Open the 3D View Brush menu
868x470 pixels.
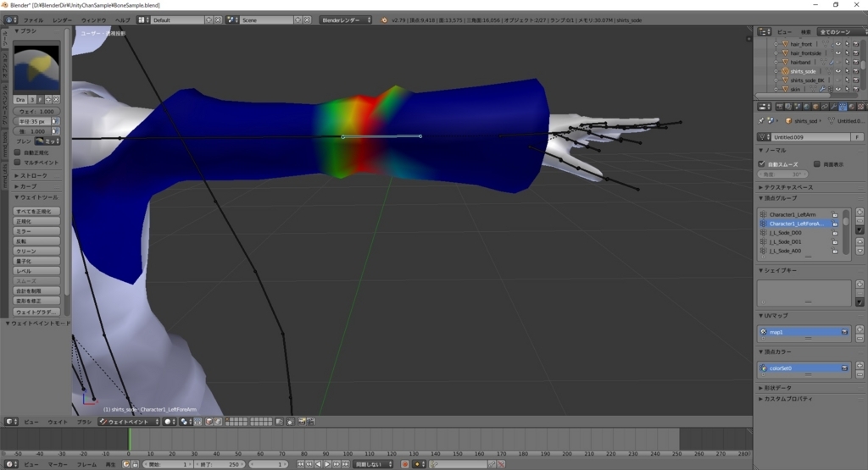click(84, 422)
